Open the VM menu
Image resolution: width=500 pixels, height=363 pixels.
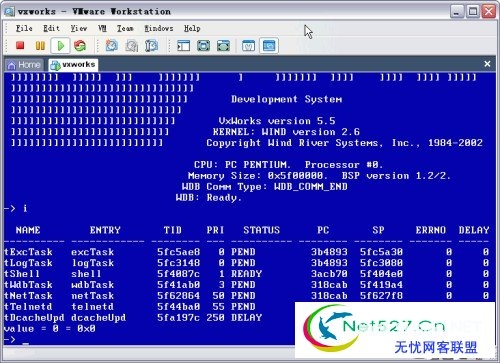point(102,28)
